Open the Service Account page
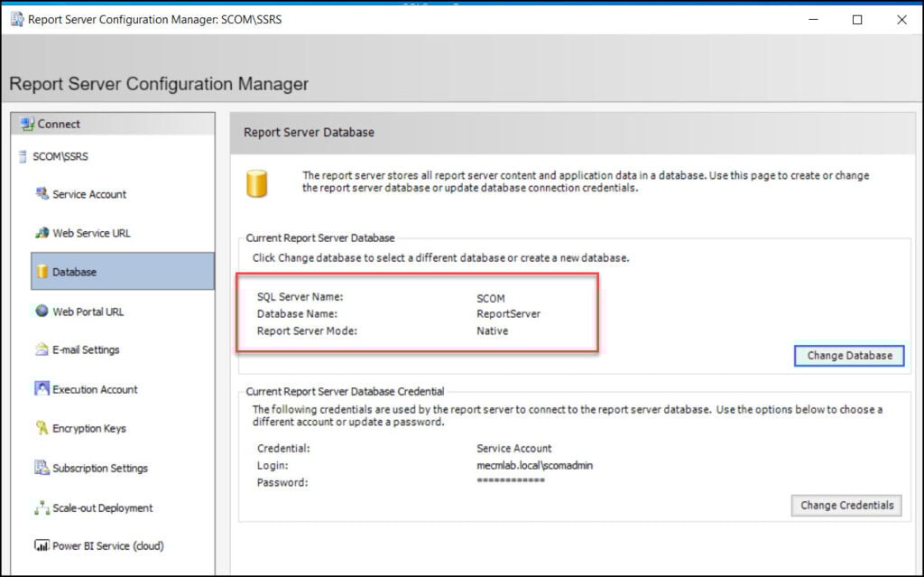 [x=89, y=194]
